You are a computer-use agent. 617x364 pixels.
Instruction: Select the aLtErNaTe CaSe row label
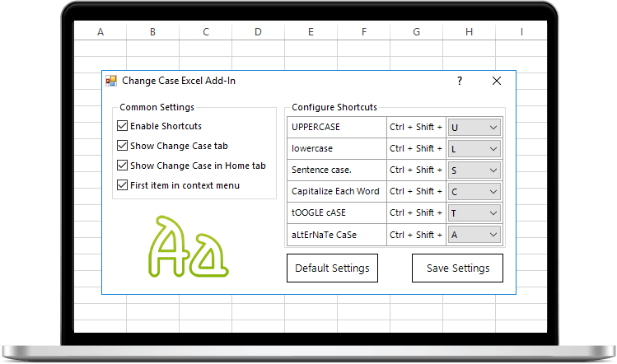[324, 235]
